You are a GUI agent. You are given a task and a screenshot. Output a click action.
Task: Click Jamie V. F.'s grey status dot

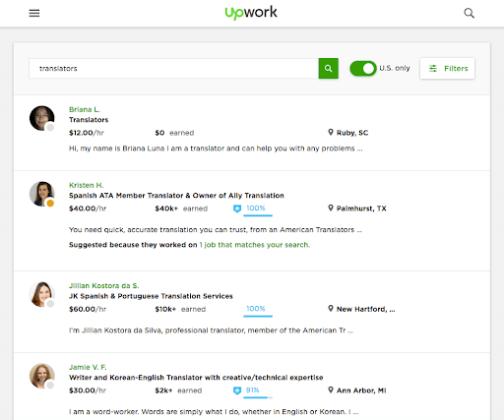[x=50, y=385]
